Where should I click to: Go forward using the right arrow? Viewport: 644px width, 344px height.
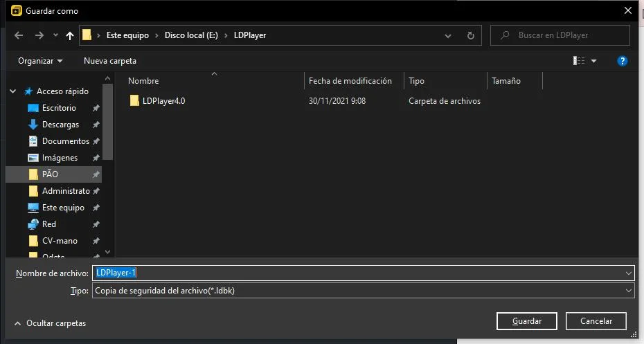click(39, 35)
